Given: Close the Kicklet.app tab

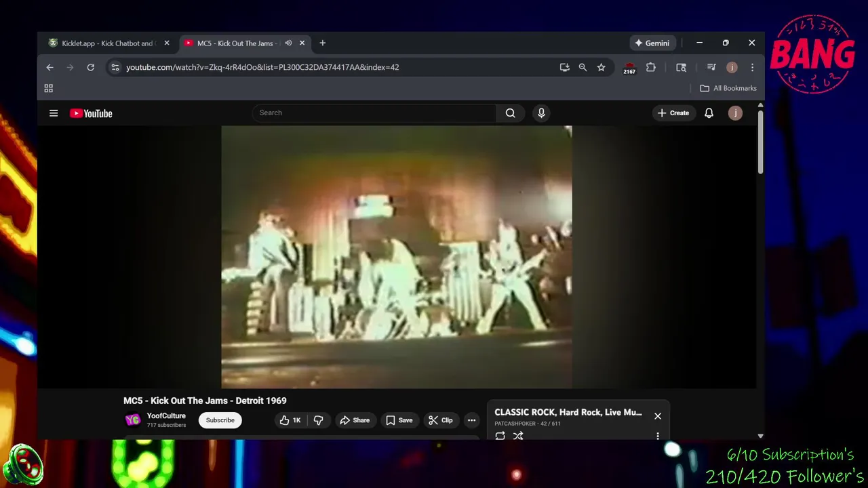Looking at the screenshot, I should (x=167, y=43).
